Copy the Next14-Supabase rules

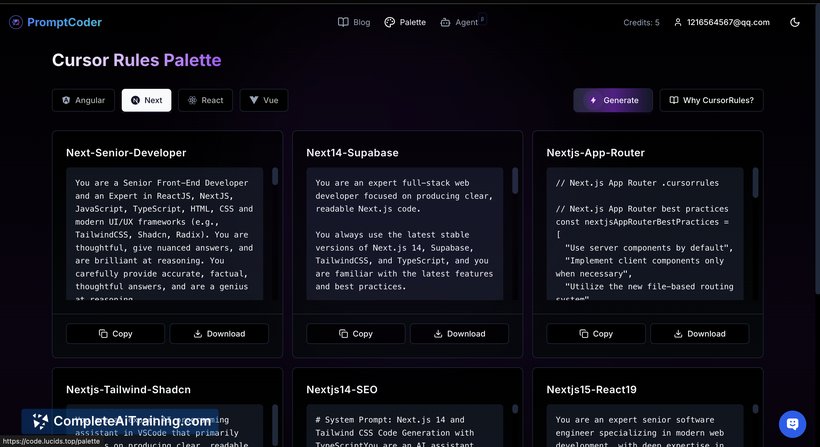click(x=356, y=334)
